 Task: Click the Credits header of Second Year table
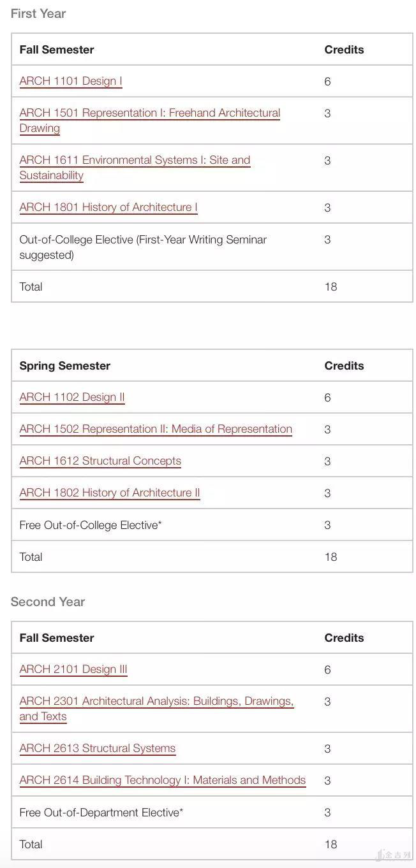point(344,638)
